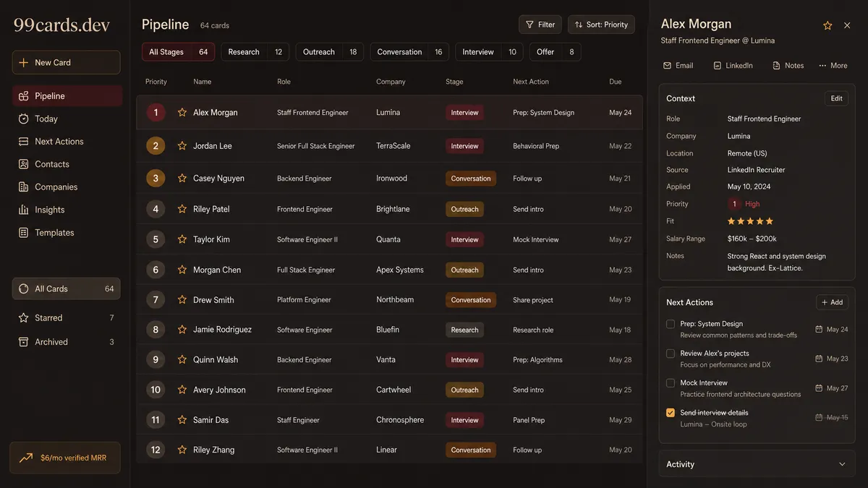This screenshot has width=868, height=488.
Task: Open the Interview stage badge for Quinn Walsh
Action: point(464,359)
